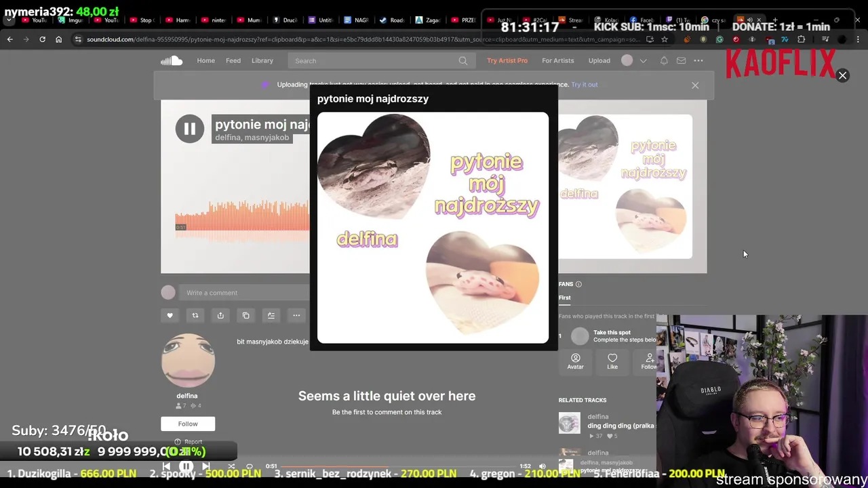
Task: Open related track 'ding ding ding (pralka'
Action: [x=620, y=426]
